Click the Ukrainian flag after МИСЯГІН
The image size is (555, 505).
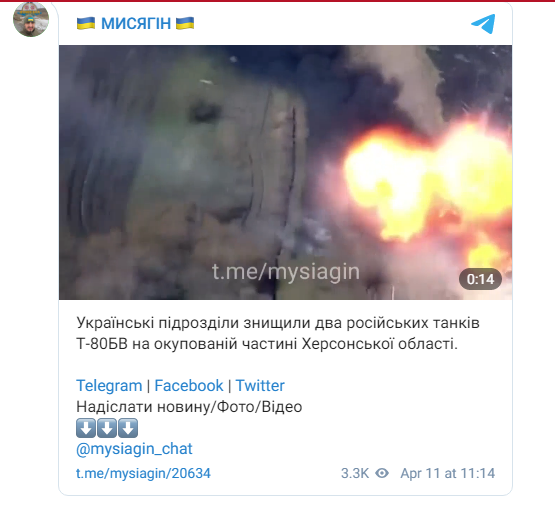click(185, 23)
